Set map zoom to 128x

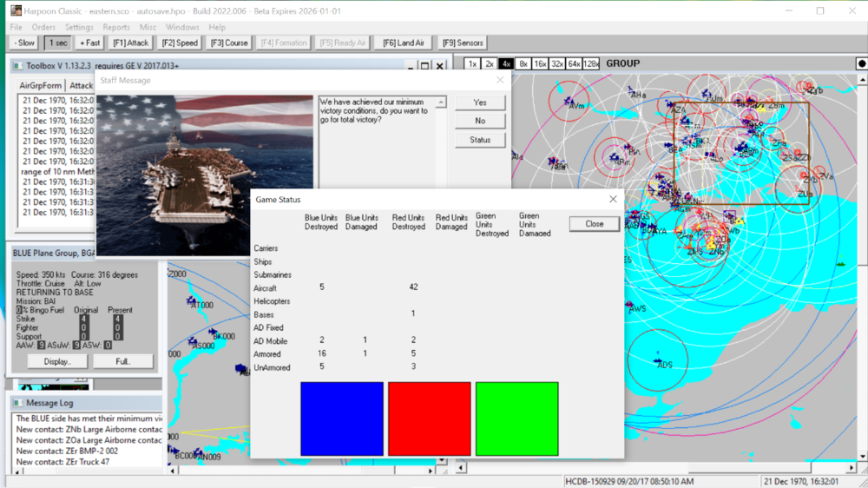(590, 63)
